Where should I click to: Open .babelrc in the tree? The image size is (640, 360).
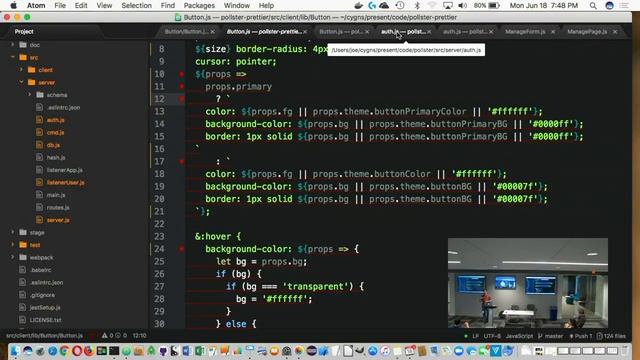(x=40, y=270)
